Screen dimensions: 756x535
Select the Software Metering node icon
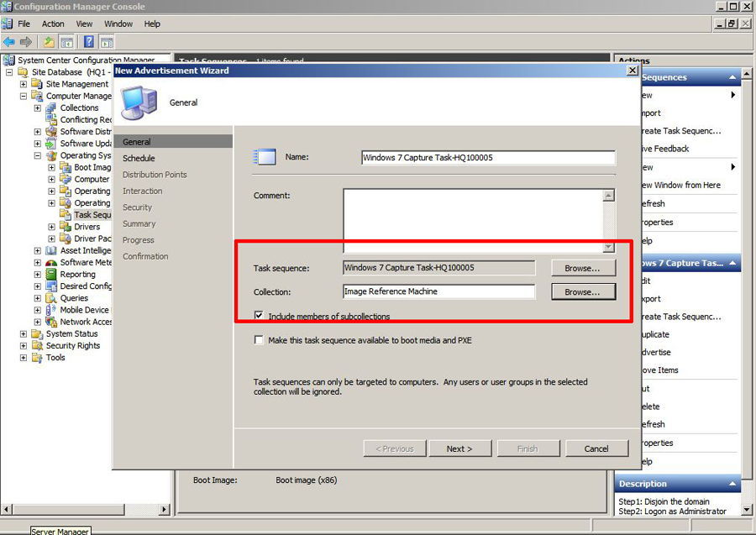tap(51, 263)
